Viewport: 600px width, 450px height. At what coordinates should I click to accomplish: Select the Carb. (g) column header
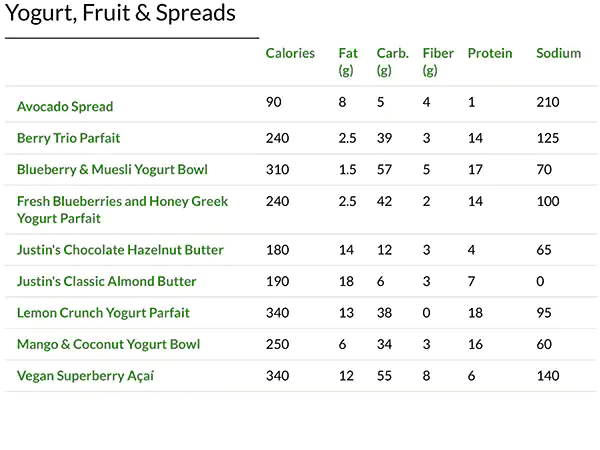click(x=392, y=61)
